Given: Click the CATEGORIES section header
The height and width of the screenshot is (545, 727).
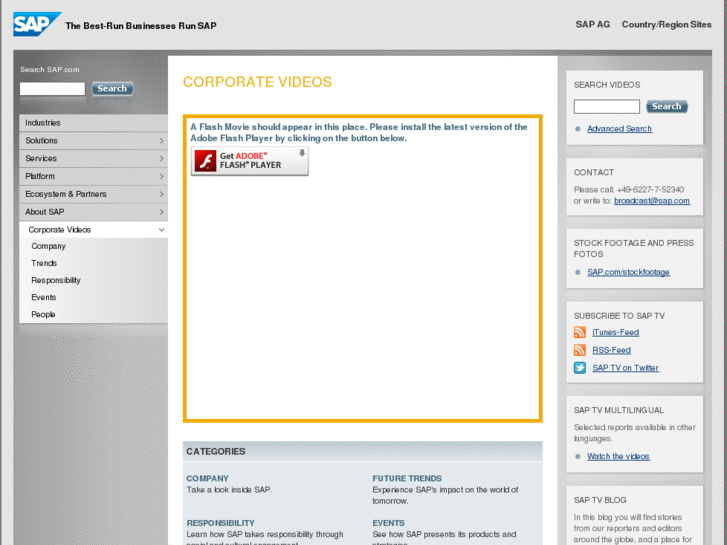Looking at the screenshot, I should point(363,451).
